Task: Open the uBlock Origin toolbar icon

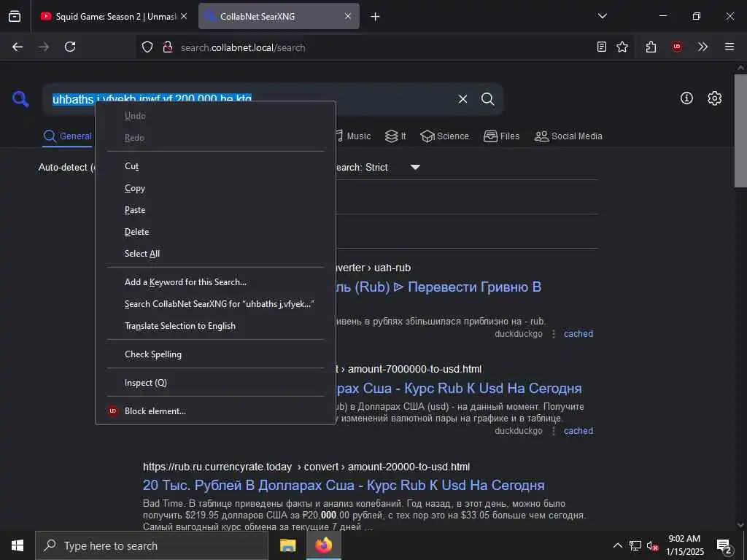Action: tap(676, 47)
